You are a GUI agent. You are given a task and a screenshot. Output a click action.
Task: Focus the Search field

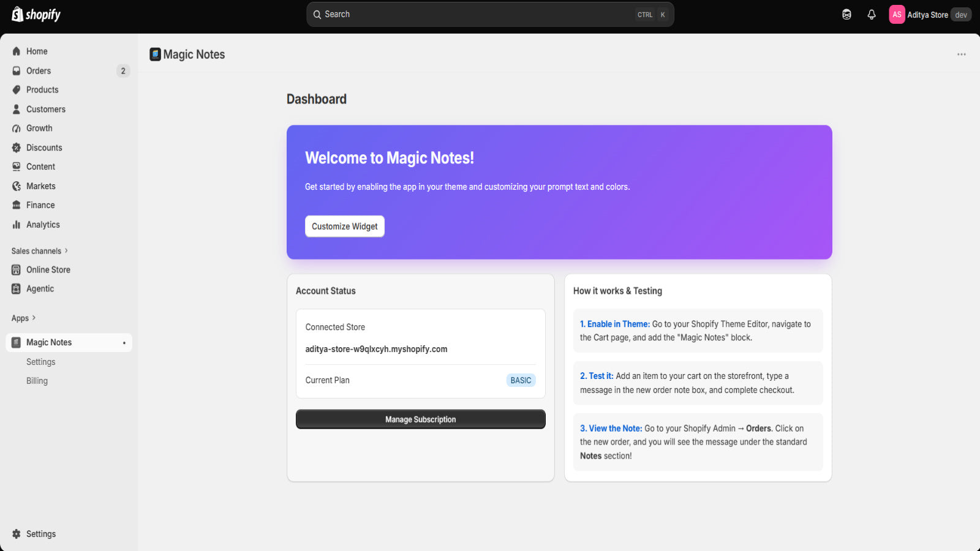point(490,15)
